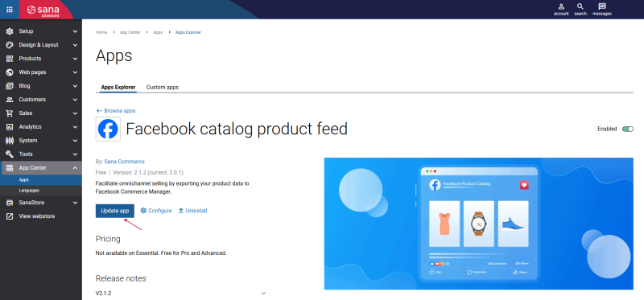This screenshot has width=644, height=300.
Task: Switch to the Custom apps tab
Action: [163, 88]
